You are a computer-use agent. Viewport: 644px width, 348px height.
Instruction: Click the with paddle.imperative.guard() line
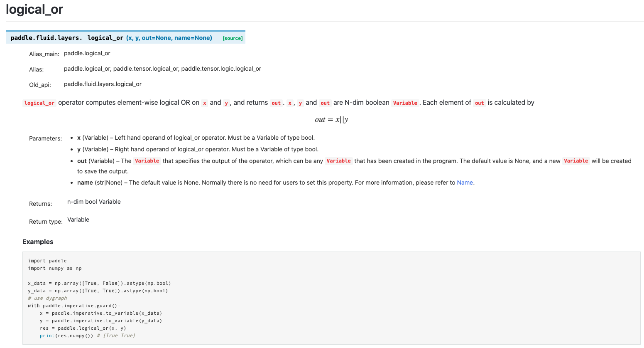pos(74,306)
